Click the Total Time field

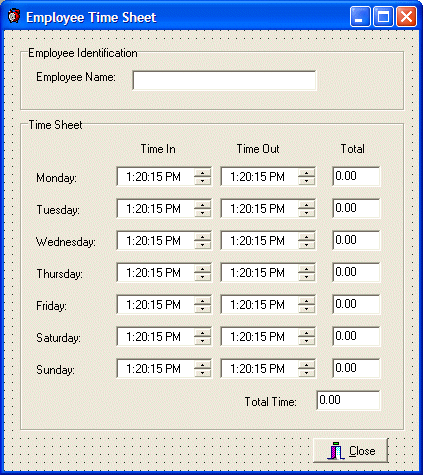click(348, 400)
